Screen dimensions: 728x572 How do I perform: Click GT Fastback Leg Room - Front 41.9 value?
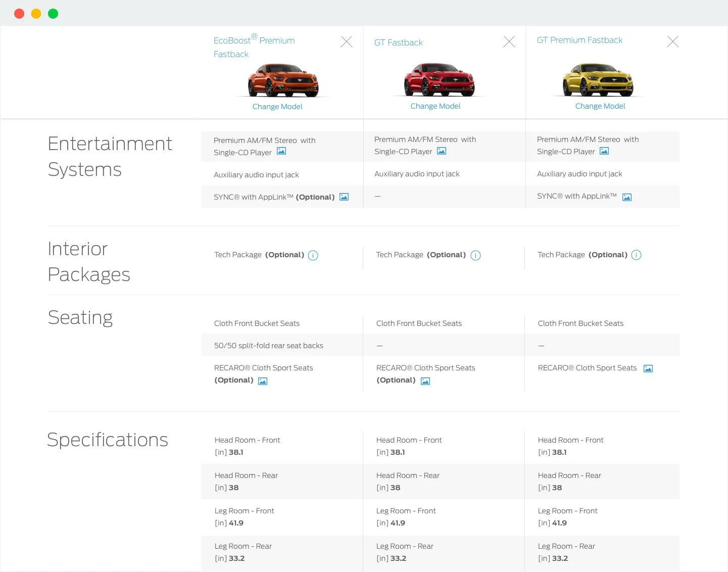[398, 523]
